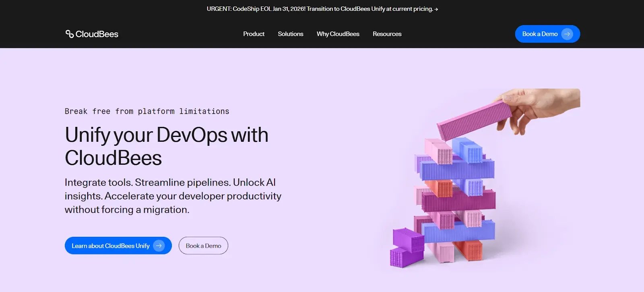Click the "Integrate tools. Streamline pipelines" paragraph
Screen dimensions: 644x292
pos(173,196)
